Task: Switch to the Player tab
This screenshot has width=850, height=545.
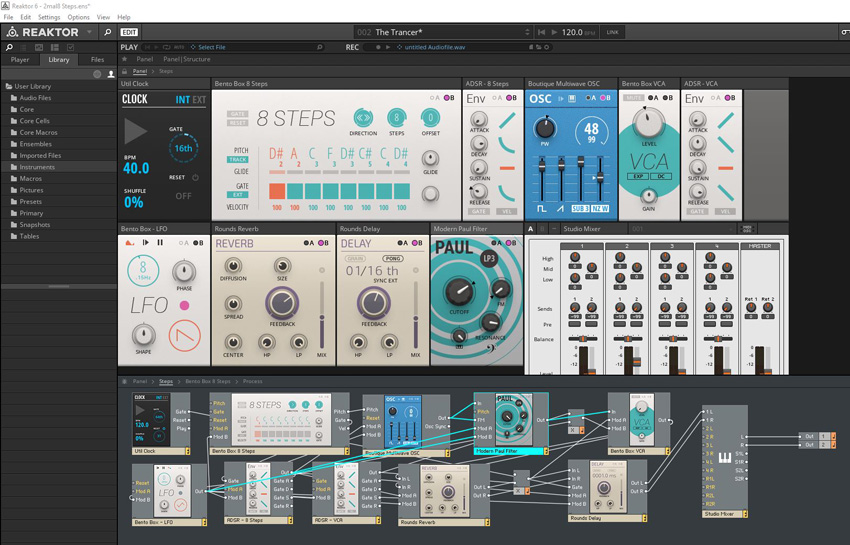Action: 20,60
